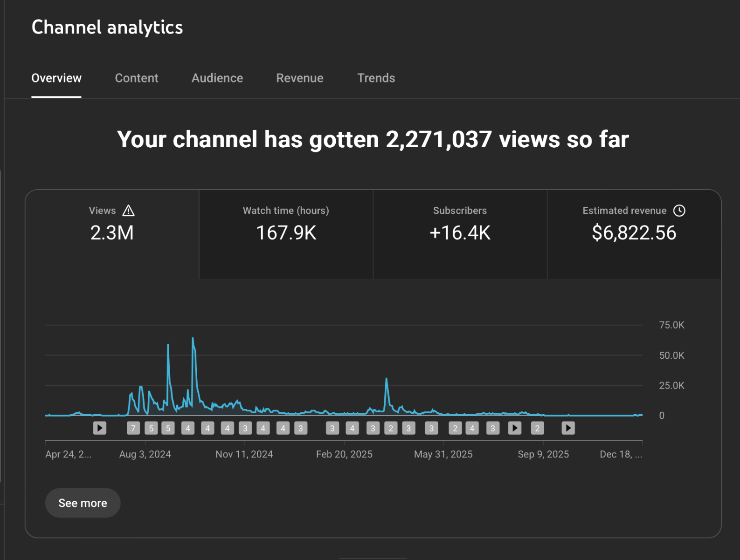The width and height of the screenshot is (740, 560).
Task: Open the Audience tab
Action: (x=217, y=78)
